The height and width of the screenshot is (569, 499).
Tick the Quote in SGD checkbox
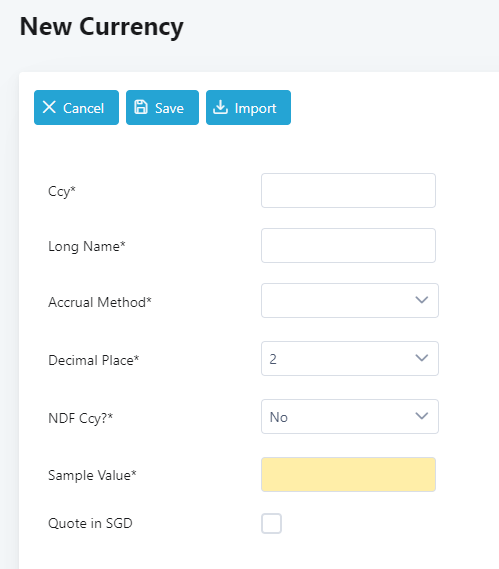[x=271, y=523]
